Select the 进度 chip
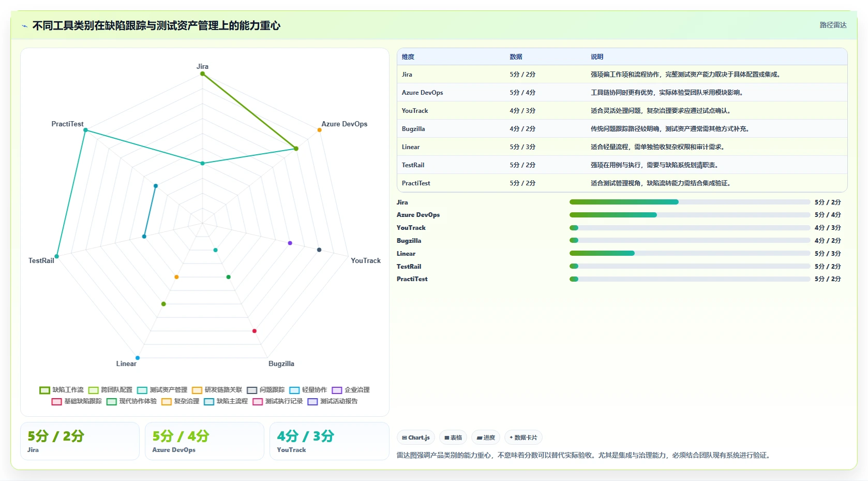Viewport: 868px width, 481px height. pos(486,438)
